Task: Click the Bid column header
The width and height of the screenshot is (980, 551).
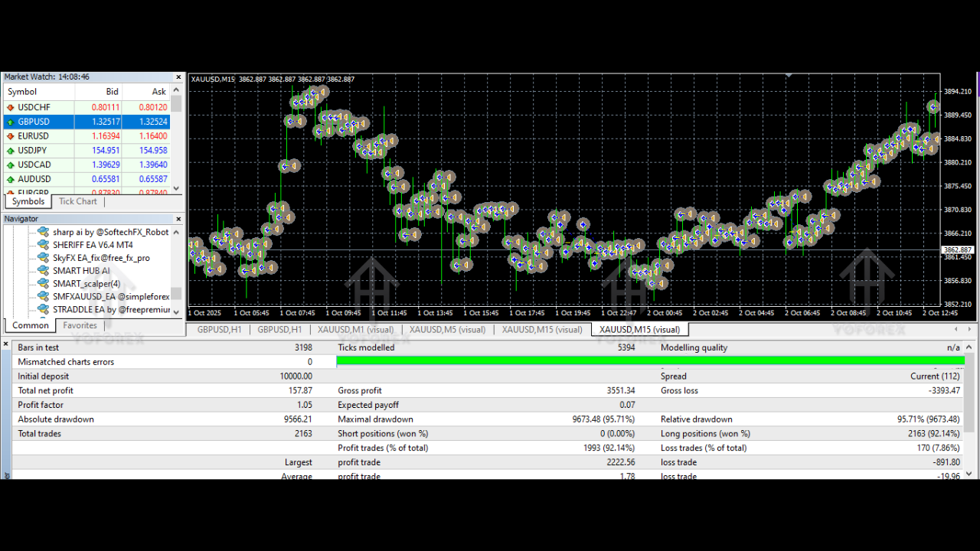Action: [112, 92]
